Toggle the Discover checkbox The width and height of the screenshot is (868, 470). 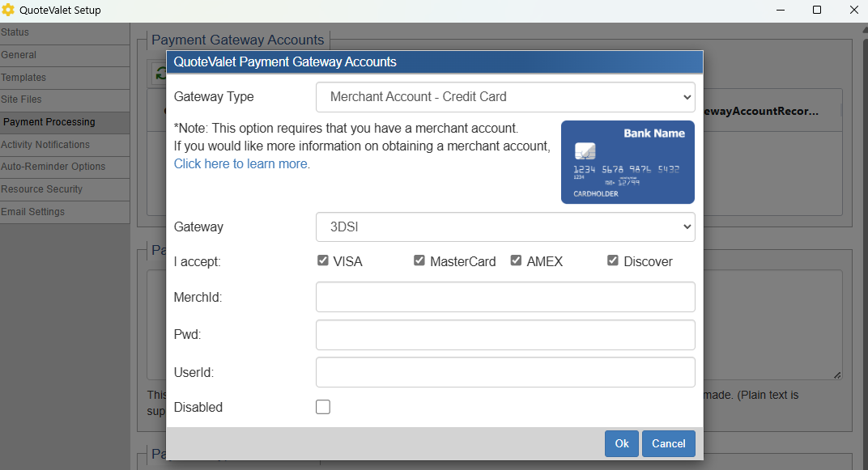pos(613,260)
